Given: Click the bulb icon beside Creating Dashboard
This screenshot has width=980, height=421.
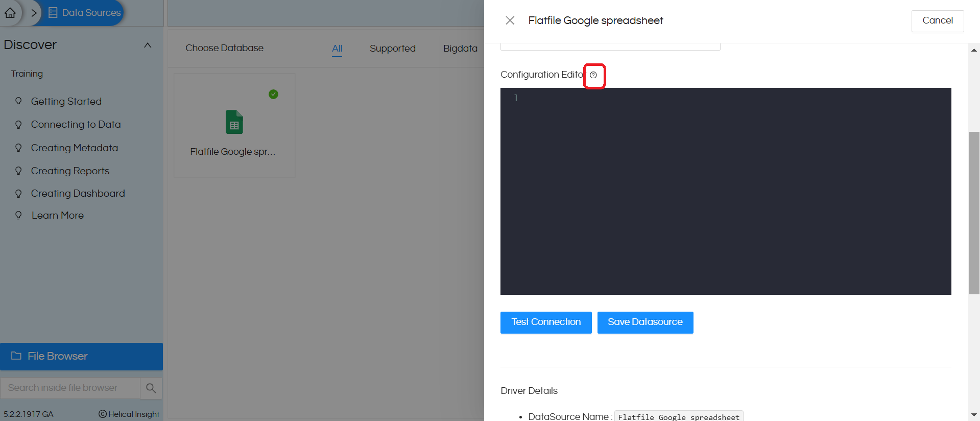Looking at the screenshot, I should pyautogui.click(x=18, y=193).
